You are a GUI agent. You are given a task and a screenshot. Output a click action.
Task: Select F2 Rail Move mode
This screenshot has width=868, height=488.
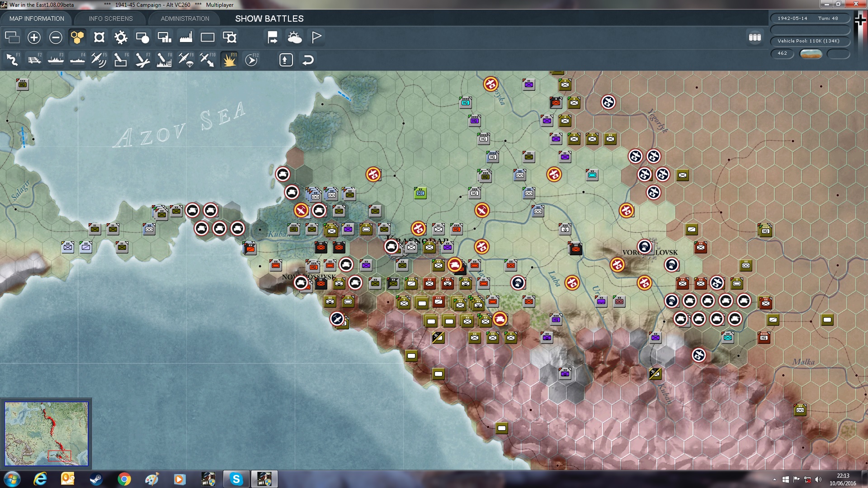point(34,60)
